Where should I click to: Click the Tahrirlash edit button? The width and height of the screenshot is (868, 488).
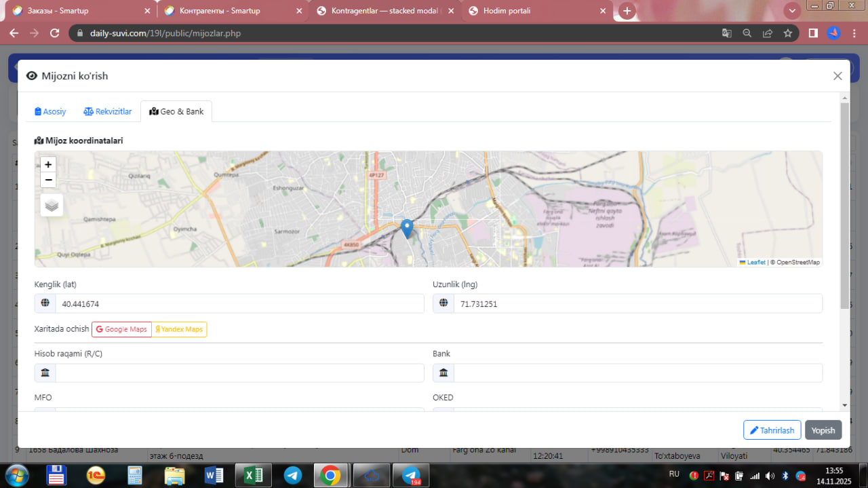click(x=772, y=430)
